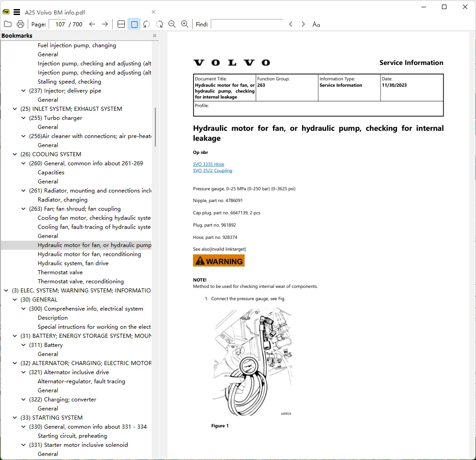Open Thermostat valve, reconditioning bookmark

pyautogui.click(x=81, y=282)
